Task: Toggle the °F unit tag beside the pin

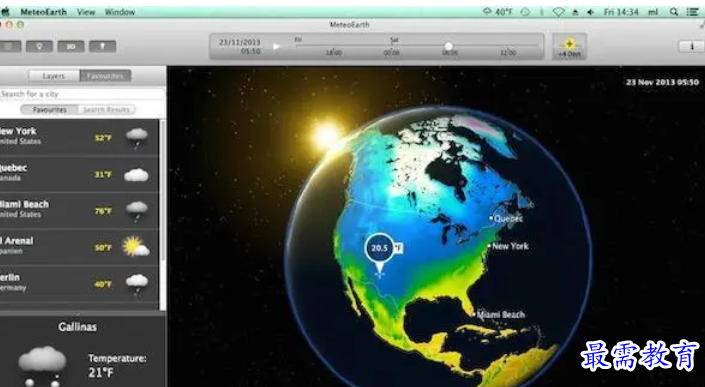Action: [x=398, y=248]
